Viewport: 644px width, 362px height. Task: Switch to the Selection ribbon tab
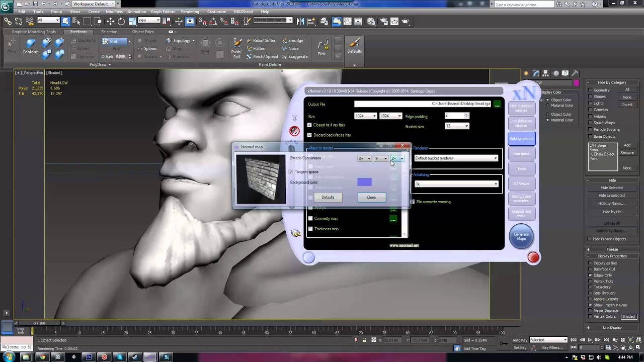coord(109,32)
